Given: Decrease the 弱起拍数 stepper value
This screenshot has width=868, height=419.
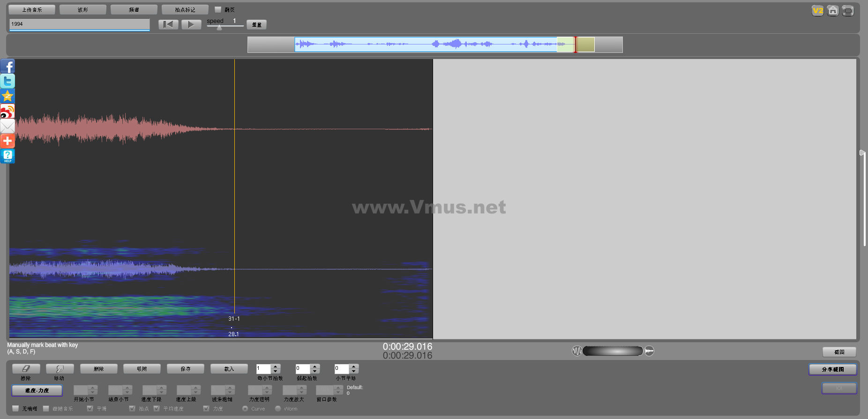Looking at the screenshot, I should (315, 371).
